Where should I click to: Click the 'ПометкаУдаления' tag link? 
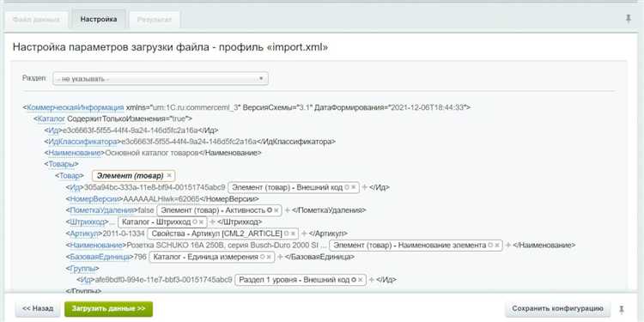103,210
